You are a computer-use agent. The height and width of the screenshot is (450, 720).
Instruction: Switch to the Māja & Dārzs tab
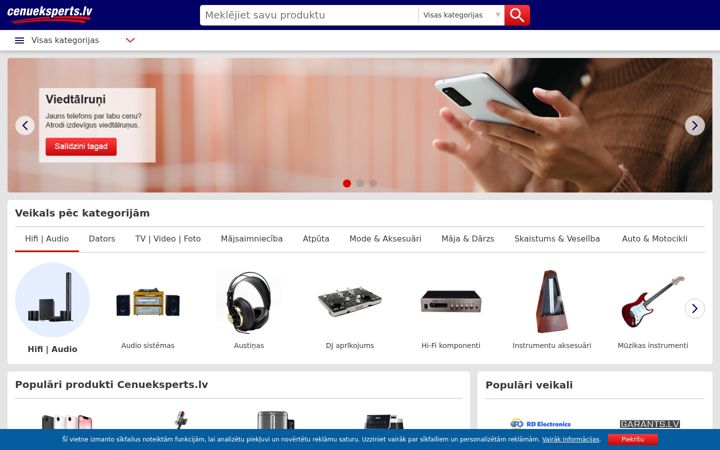pyautogui.click(x=467, y=239)
